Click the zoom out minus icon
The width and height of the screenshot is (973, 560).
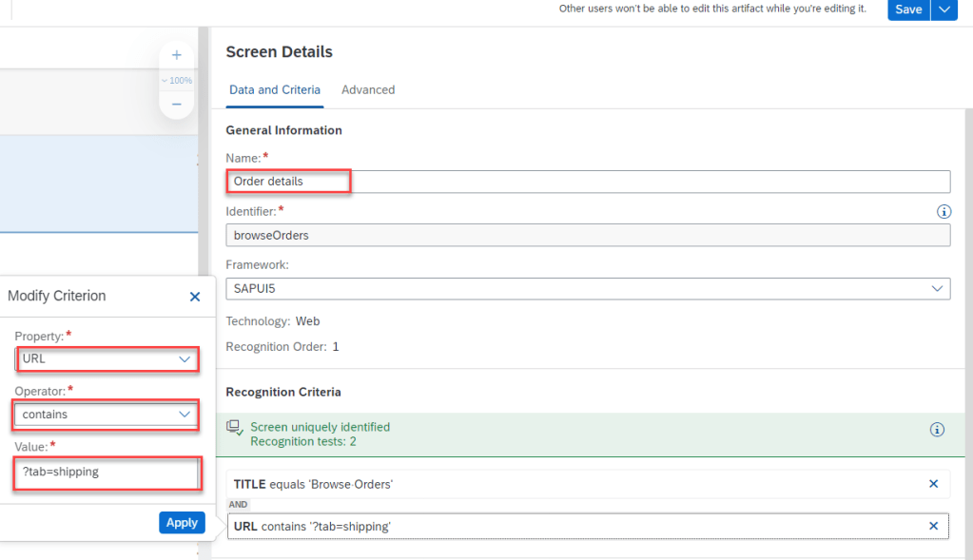(x=176, y=104)
